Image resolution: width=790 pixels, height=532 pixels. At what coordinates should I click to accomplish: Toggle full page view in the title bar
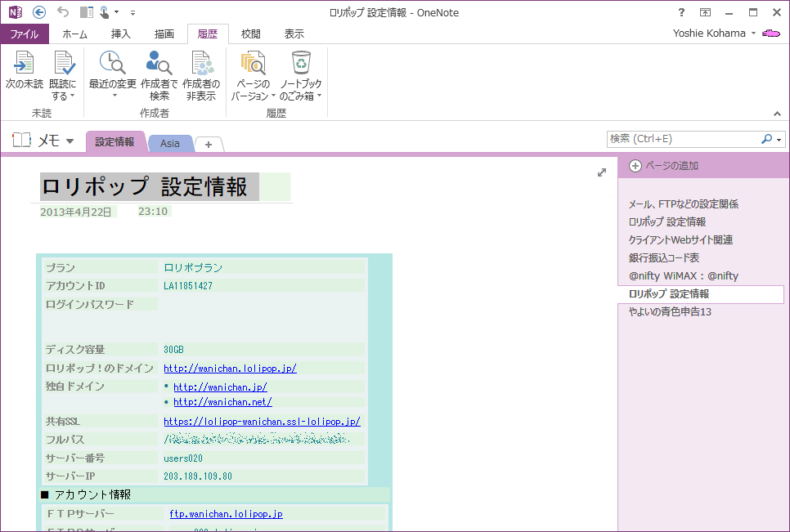tap(705, 12)
